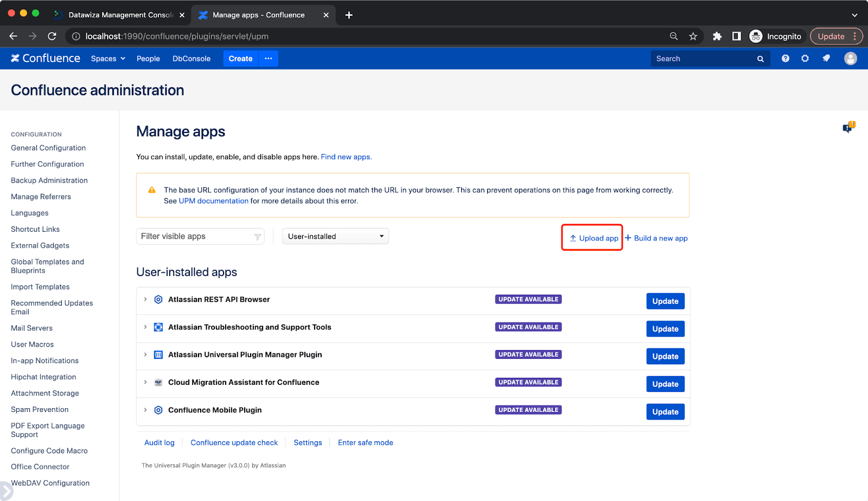868x501 pixels.
Task: Expand the Universal Plugin Manager Plugin row
Action: click(145, 355)
